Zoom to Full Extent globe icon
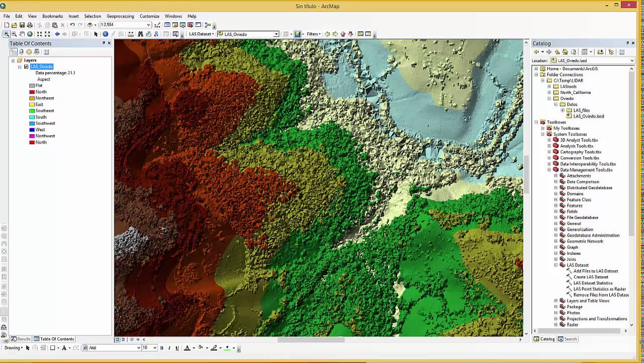The image size is (644, 363). 30,34
